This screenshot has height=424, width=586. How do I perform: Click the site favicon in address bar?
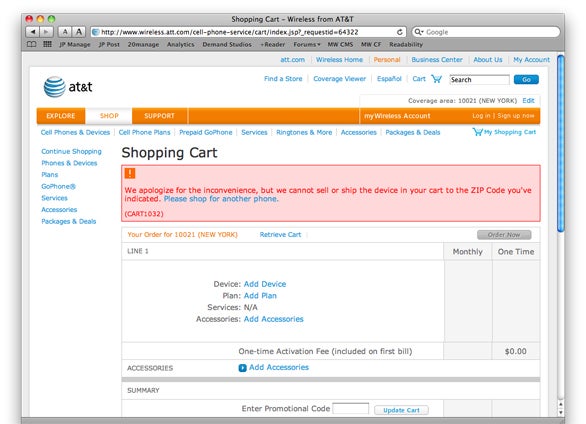[96, 32]
